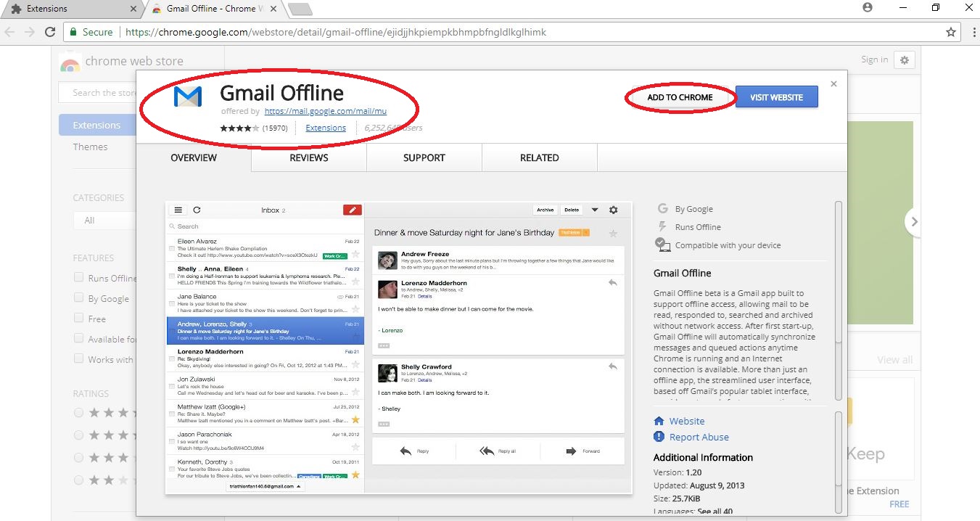Open the Chrome account profile icon
This screenshot has height=521, width=980.
pos(868,8)
